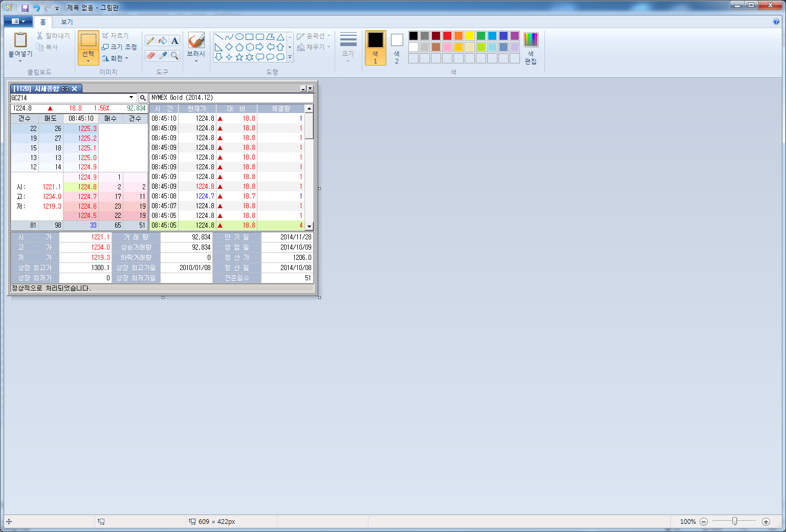Click the Undo arrow in title bar

point(36,8)
